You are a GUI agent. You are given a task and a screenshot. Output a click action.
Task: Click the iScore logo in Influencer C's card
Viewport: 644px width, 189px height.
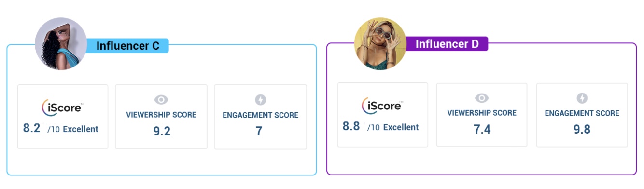pyautogui.click(x=62, y=107)
